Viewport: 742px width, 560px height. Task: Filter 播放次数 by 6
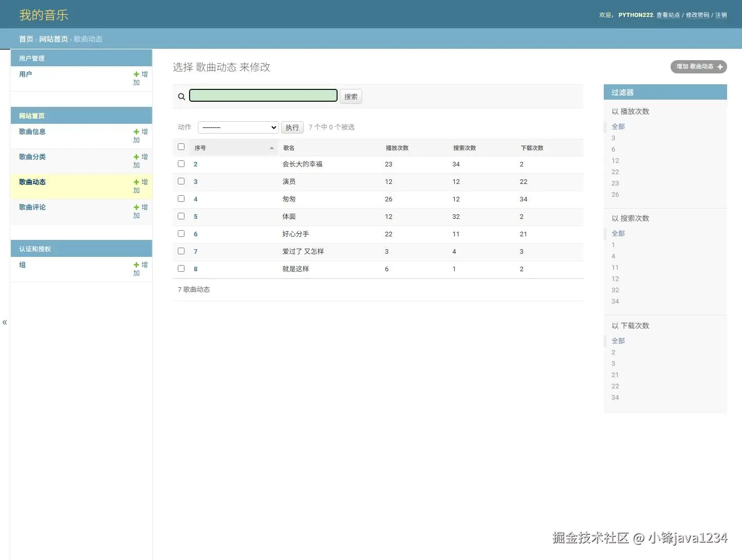coord(614,150)
